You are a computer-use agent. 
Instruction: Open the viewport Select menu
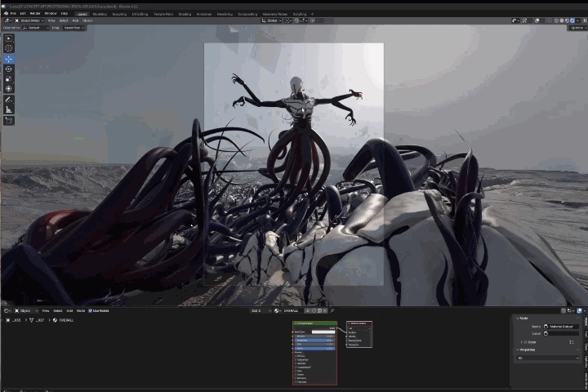64,20
